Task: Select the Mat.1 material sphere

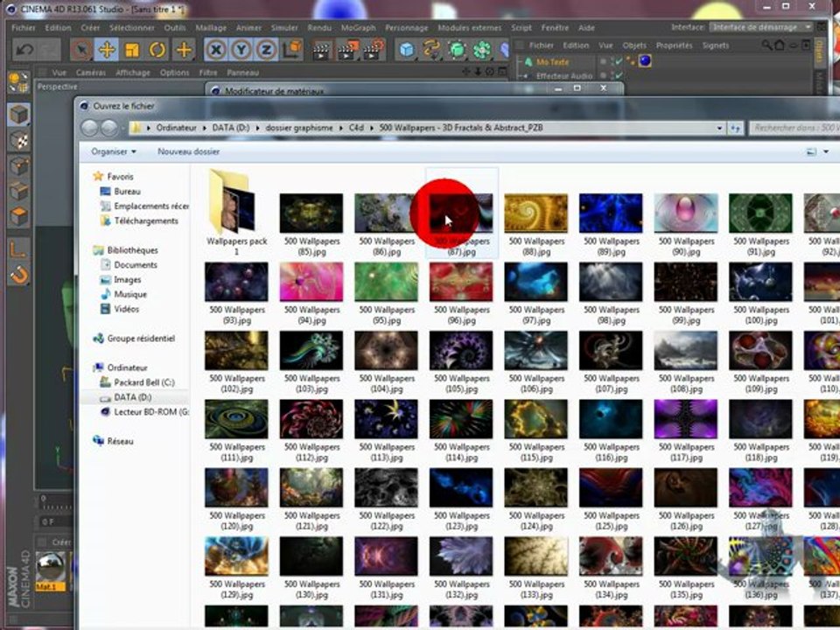Action: [x=51, y=568]
